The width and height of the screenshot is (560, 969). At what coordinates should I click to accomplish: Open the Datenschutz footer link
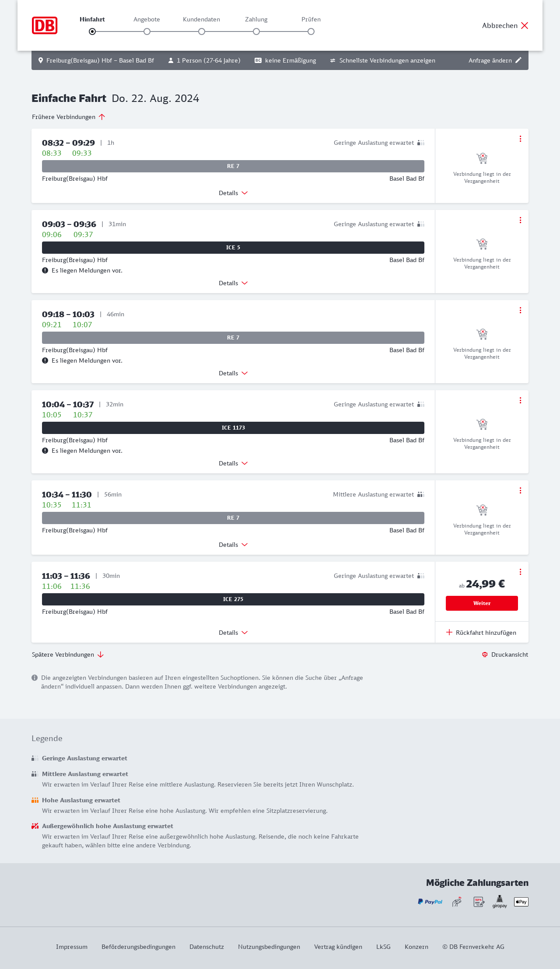tap(206, 947)
